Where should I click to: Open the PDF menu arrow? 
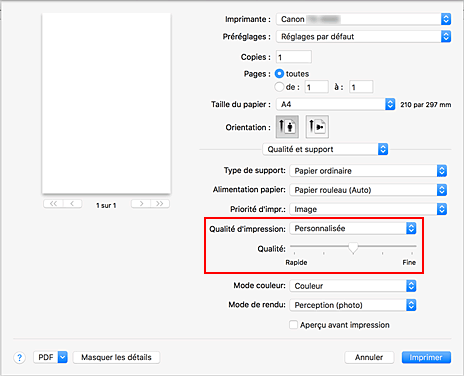(63, 357)
